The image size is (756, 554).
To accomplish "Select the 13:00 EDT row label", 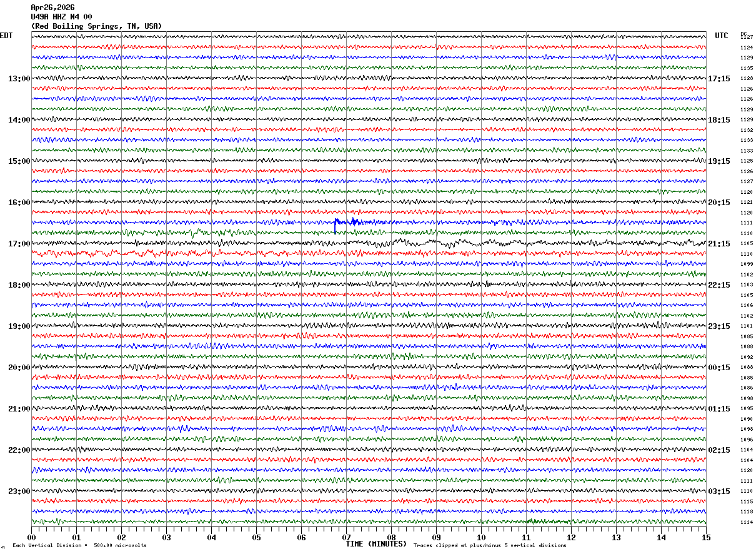I will pyautogui.click(x=19, y=79).
